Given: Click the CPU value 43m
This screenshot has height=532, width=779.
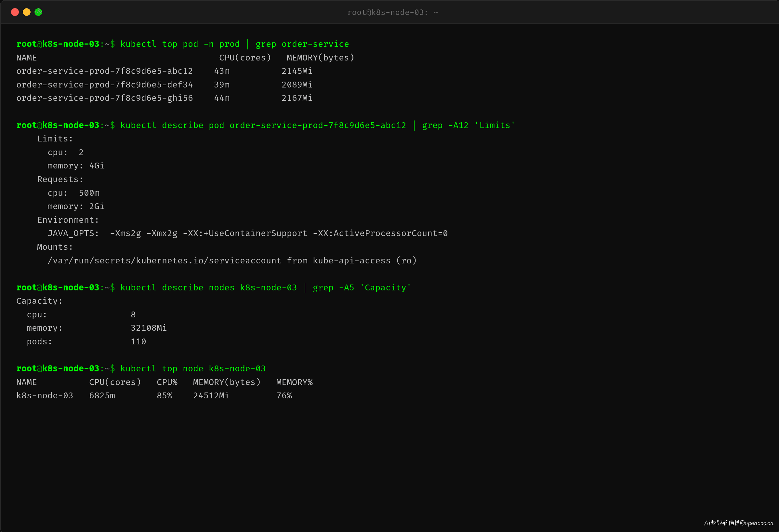Looking at the screenshot, I should tap(222, 71).
